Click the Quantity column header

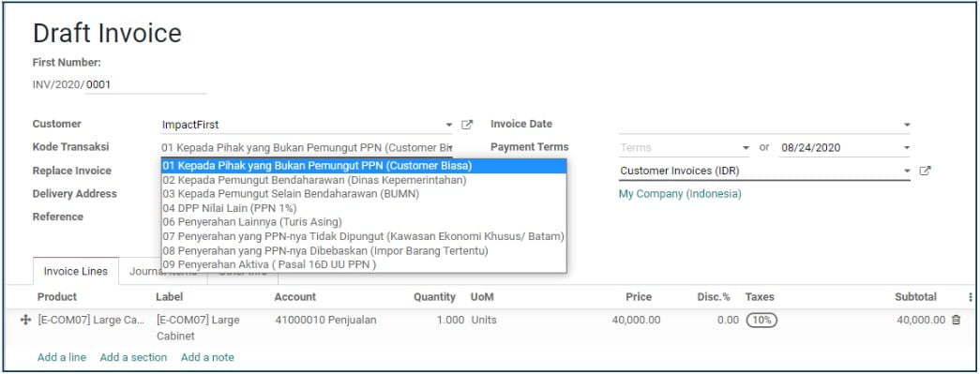(434, 296)
